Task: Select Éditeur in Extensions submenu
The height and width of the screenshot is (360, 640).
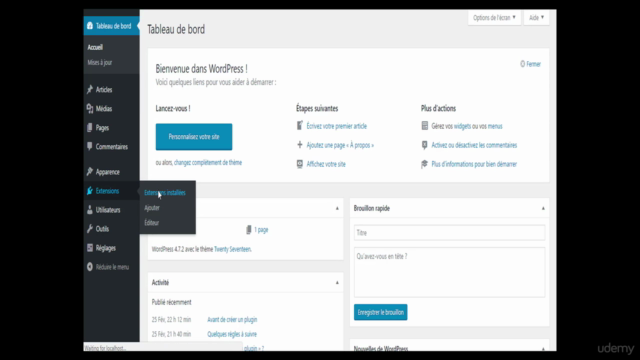Action: [x=151, y=223]
